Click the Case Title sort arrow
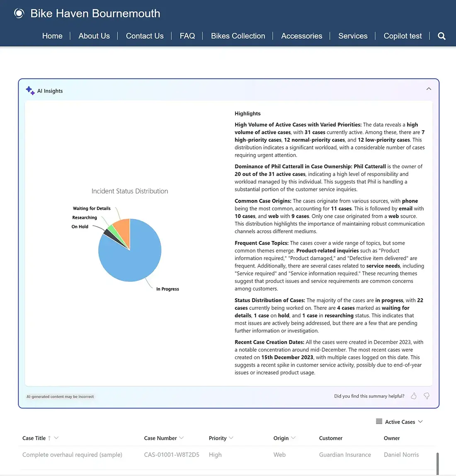Viewport: 456px width, 476px height. pyautogui.click(x=49, y=438)
